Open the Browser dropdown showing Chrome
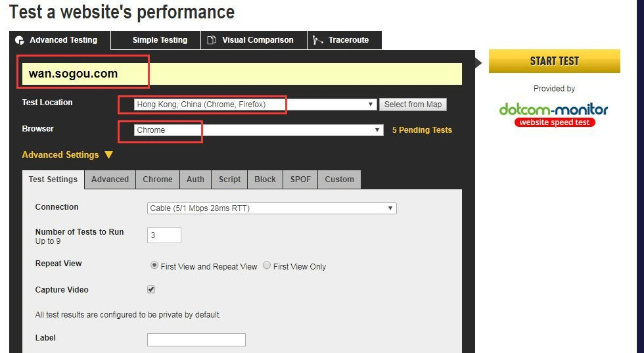This screenshot has width=644, height=353. click(258, 130)
